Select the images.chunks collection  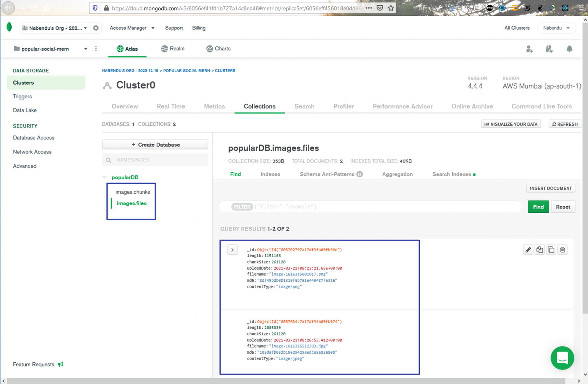(132, 192)
